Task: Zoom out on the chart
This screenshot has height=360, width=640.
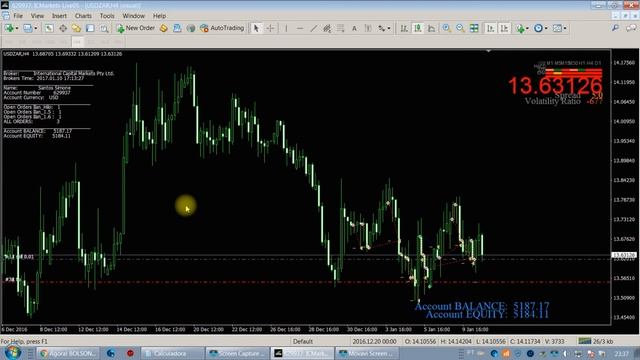Action: pyautogui.click(x=460, y=28)
